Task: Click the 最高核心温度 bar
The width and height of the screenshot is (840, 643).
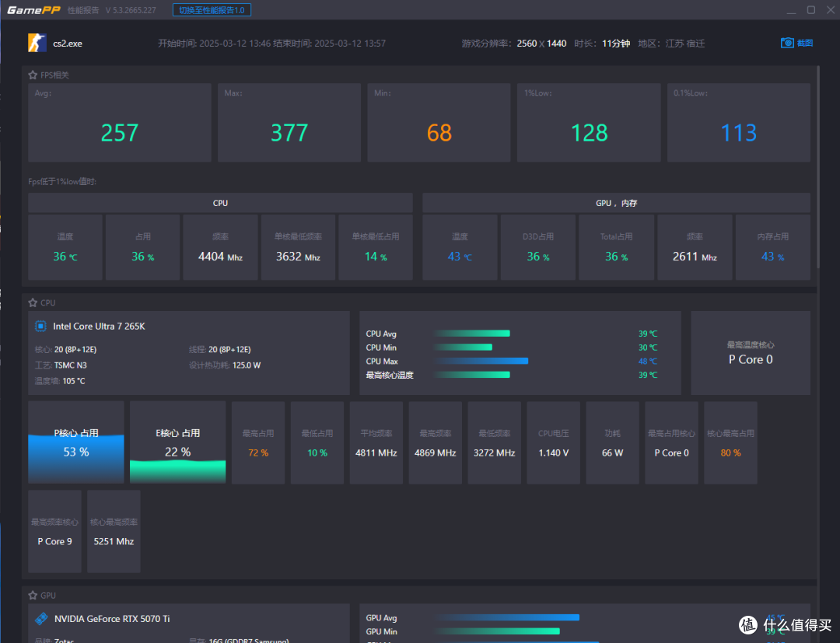Action: [472, 375]
